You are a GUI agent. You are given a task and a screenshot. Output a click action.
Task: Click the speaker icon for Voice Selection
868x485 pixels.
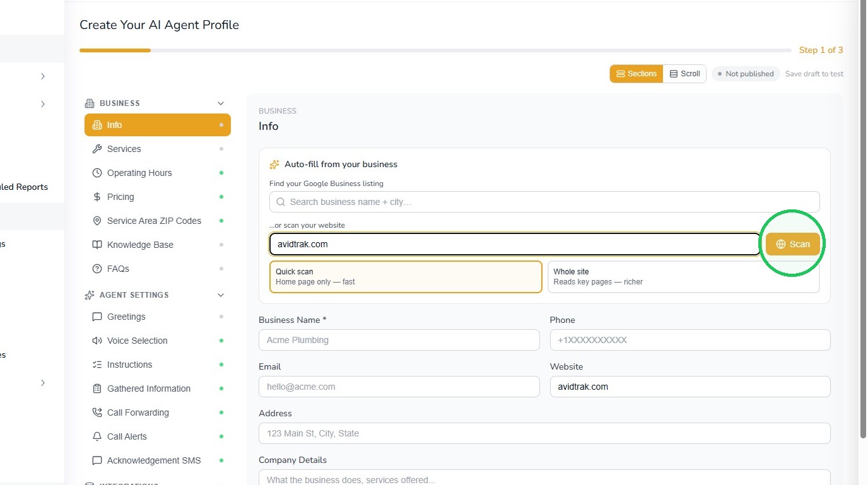coord(97,341)
